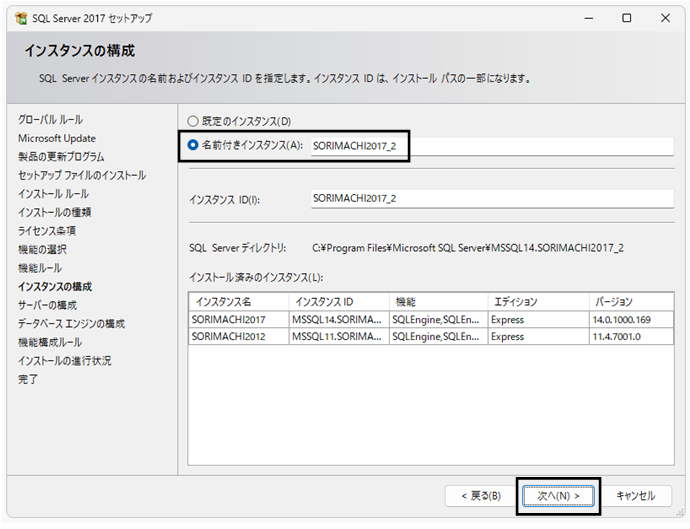Click the < 戻る(B) button

click(x=481, y=496)
